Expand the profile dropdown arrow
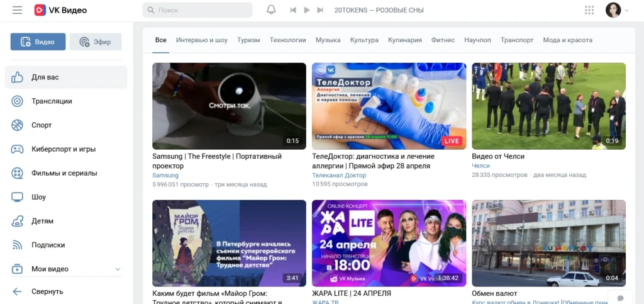Screen dimensions: 644x304 point(627,11)
